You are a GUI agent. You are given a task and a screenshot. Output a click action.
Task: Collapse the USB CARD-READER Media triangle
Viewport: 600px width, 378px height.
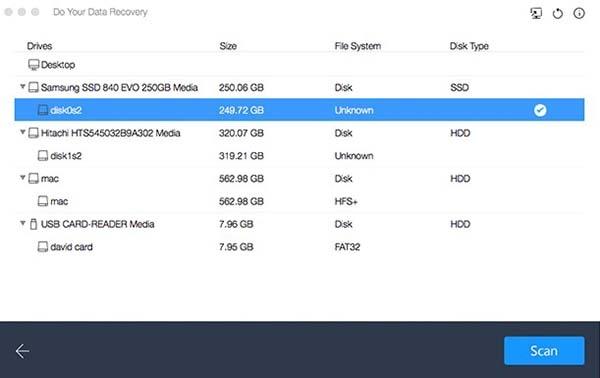click(23, 223)
